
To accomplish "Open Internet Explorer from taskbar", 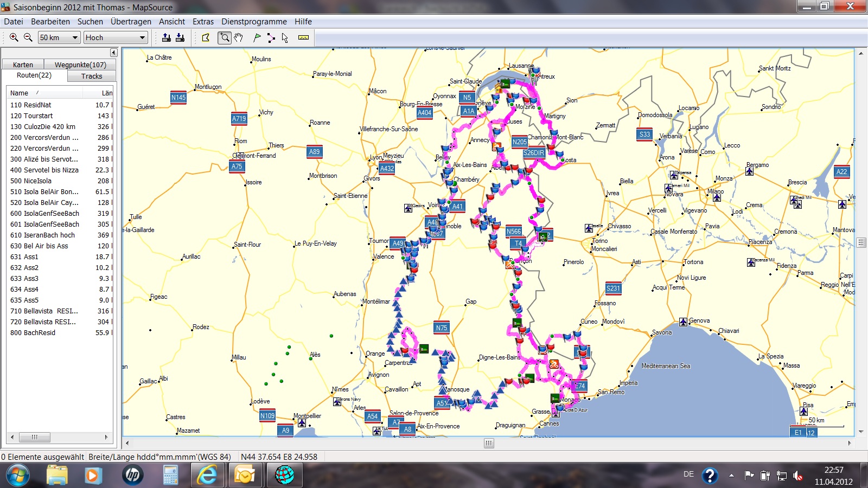I will [x=207, y=476].
